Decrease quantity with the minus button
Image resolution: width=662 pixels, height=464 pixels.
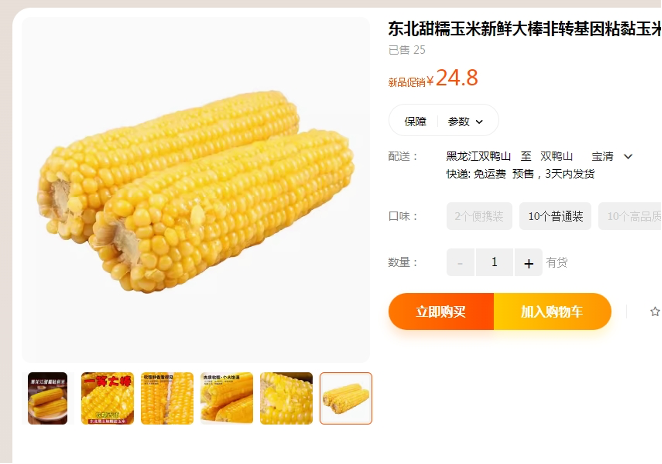(x=460, y=263)
